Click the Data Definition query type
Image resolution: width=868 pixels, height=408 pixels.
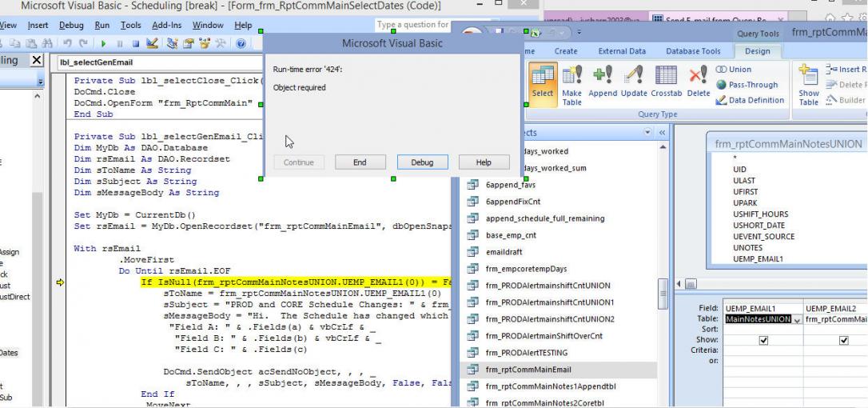750,100
